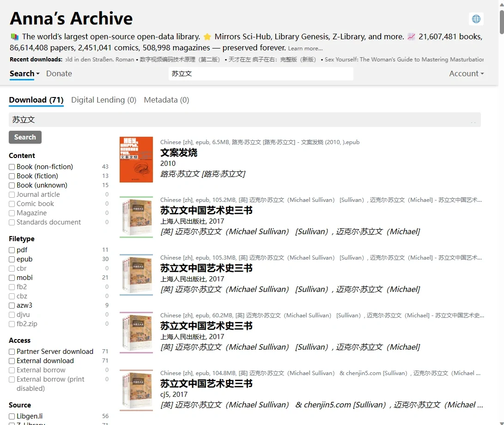The image size is (504, 425).
Task: Filter results by mobi filetype
Action: [12, 278]
